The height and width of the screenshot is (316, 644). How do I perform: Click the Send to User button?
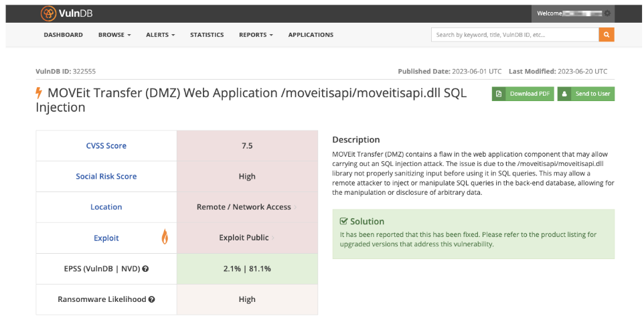pyautogui.click(x=586, y=94)
